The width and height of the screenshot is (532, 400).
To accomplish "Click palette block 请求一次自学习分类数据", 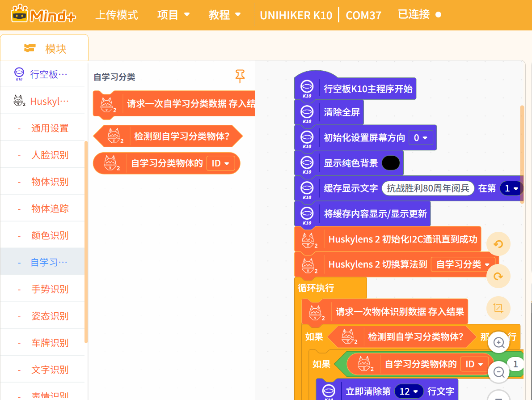I will tap(174, 104).
